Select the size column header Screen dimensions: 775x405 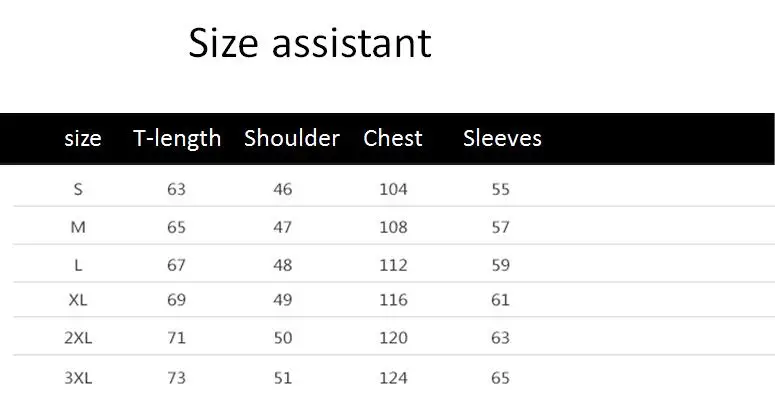click(x=83, y=138)
